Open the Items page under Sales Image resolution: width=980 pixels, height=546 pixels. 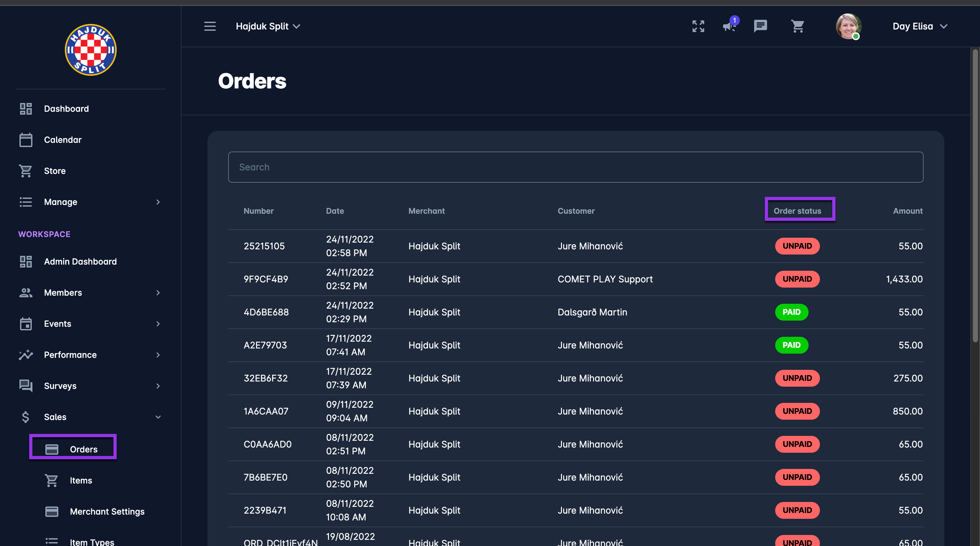pyautogui.click(x=81, y=480)
